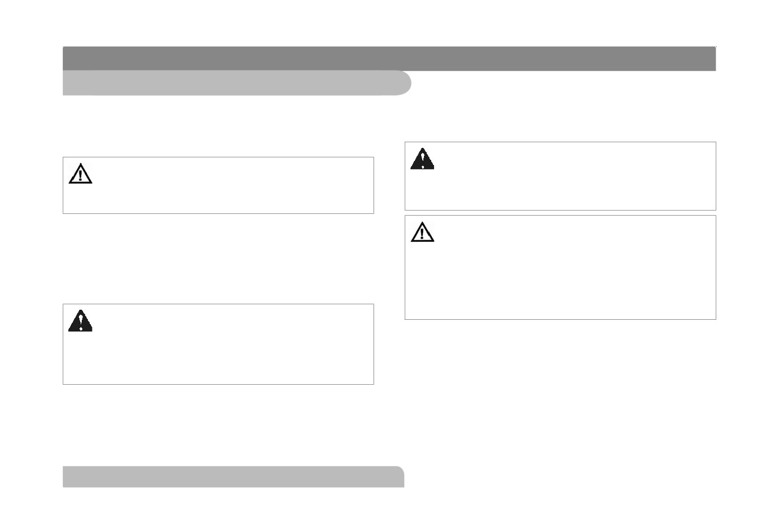Click inside the lower-left warning box
The width and height of the screenshot is (779, 532).
tap(218, 344)
